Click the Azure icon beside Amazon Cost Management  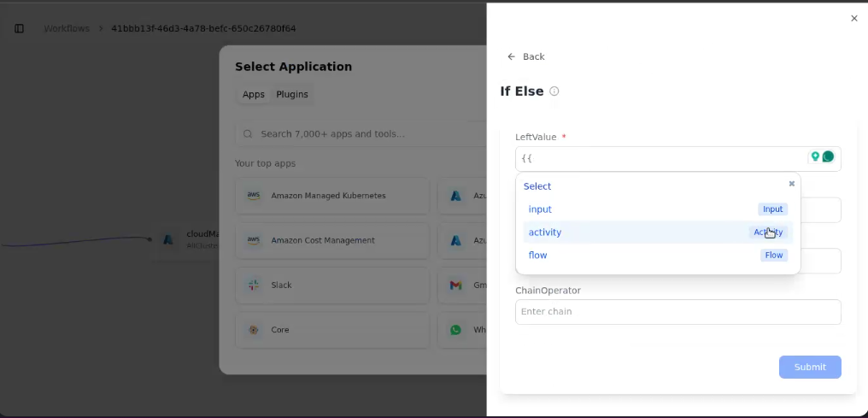[x=455, y=240]
